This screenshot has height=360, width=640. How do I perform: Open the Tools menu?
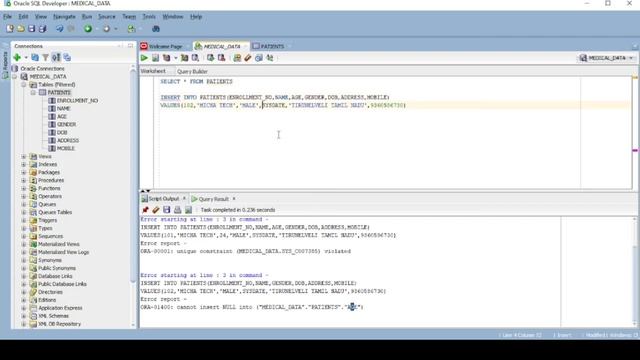149,17
